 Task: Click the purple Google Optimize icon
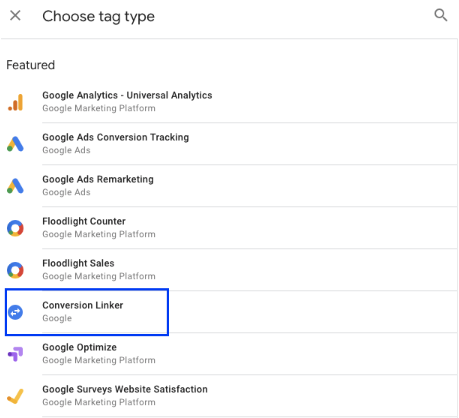tap(15, 354)
